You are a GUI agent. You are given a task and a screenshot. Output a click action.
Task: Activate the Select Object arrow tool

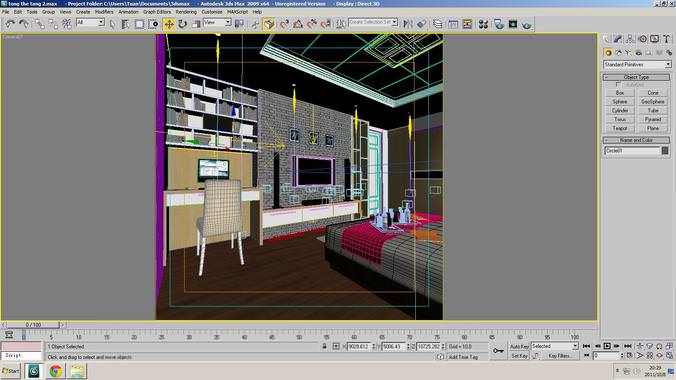[113, 24]
